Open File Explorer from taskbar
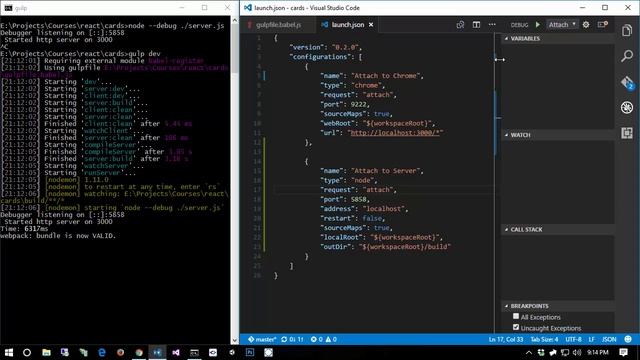Image resolution: width=640 pixels, height=360 pixels. point(46,352)
